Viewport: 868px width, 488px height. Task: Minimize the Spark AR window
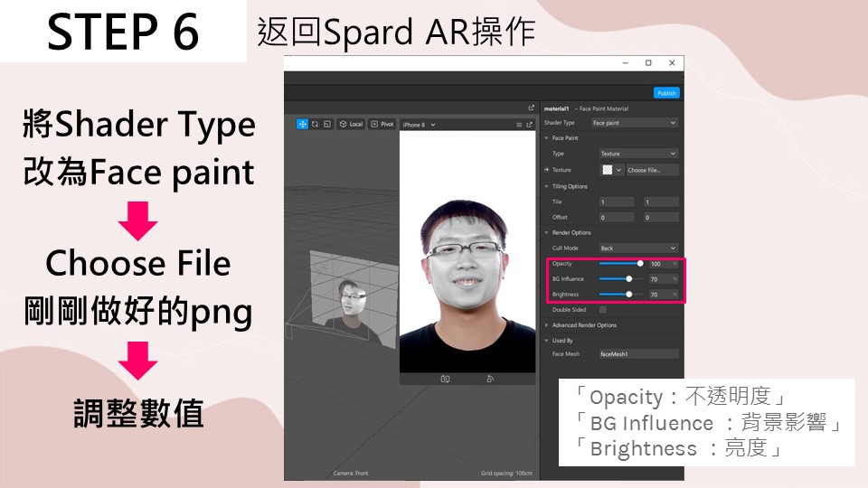tap(626, 63)
